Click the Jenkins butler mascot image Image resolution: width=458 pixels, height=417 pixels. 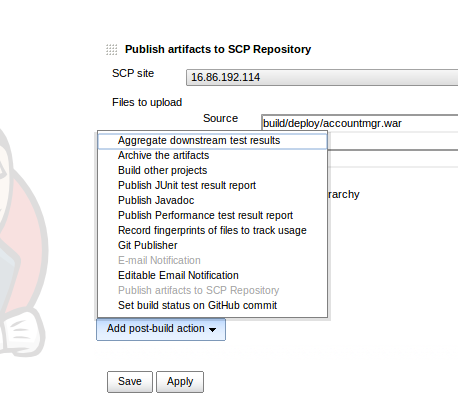[x=22, y=243]
